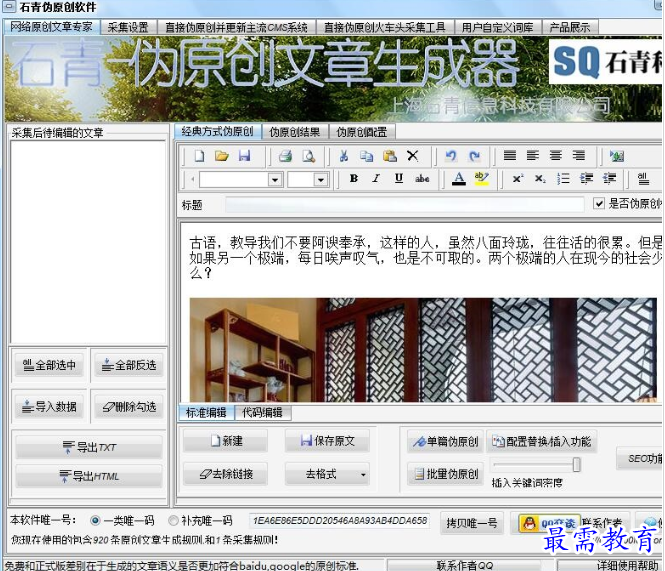Click the 删除勾选 button
The image size is (665, 571).
(129, 407)
